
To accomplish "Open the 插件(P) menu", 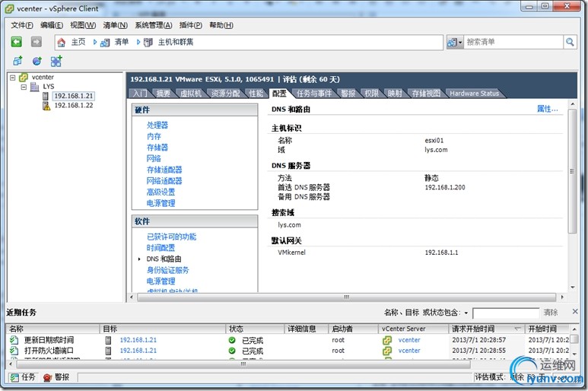I will [x=190, y=25].
